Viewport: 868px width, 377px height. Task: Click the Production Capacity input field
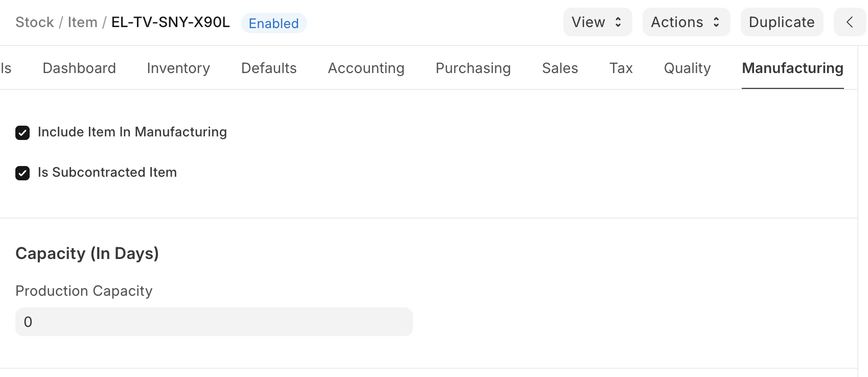tap(214, 322)
